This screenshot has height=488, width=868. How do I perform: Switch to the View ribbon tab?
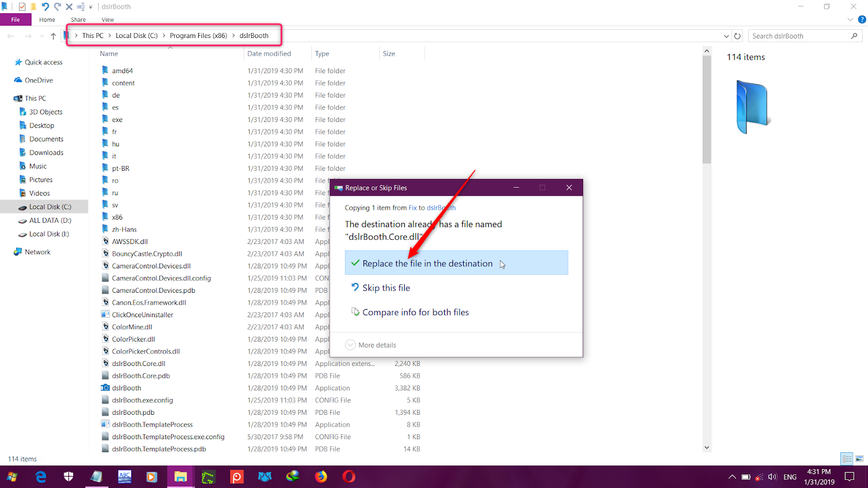pyautogui.click(x=108, y=20)
